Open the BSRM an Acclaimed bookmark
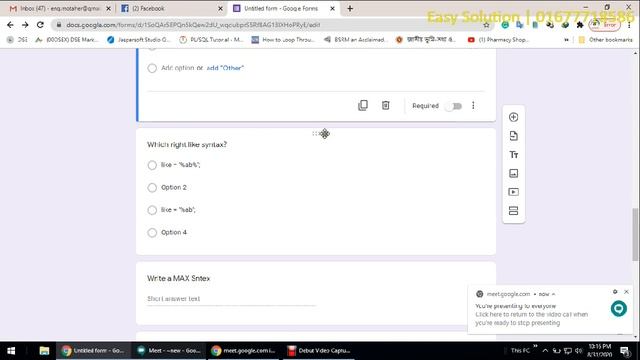Viewport: 640px width, 360px height. [355, 40]
